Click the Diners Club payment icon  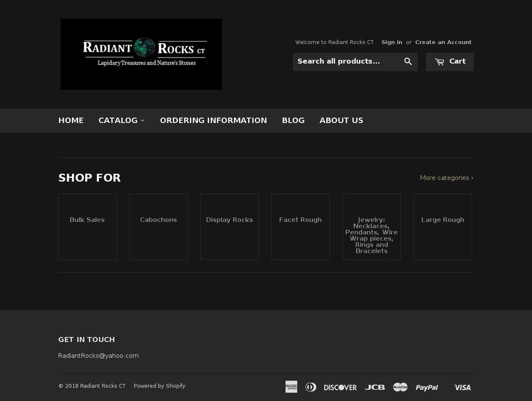pos(311,387)
